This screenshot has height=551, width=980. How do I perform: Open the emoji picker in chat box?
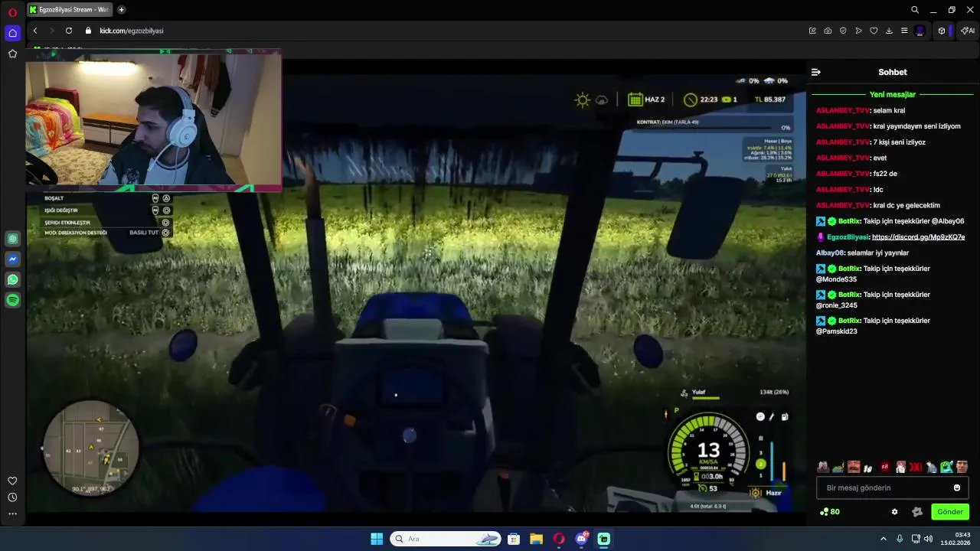click(957, 488)
